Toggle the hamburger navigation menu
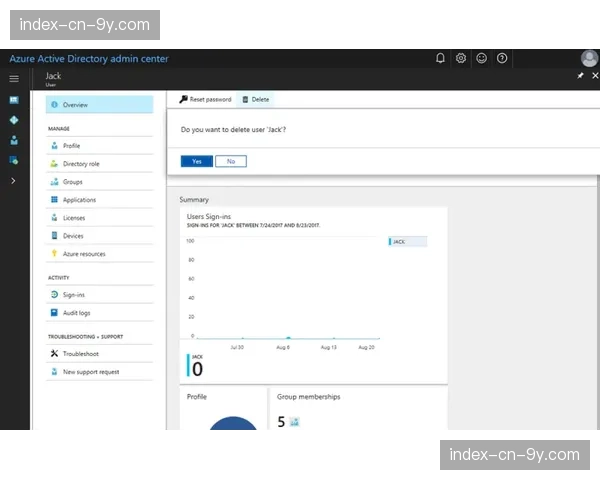The width and height of the screenshot is (600, 480). [14, 78]
